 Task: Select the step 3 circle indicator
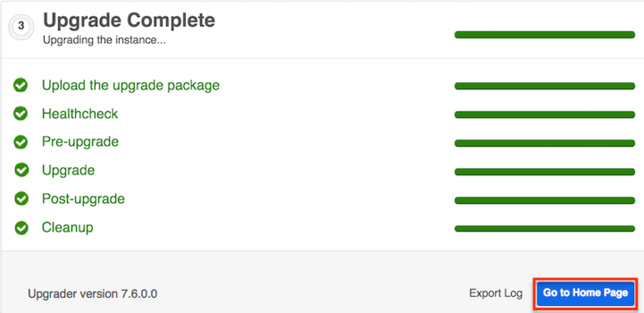[x=21, y=27]
